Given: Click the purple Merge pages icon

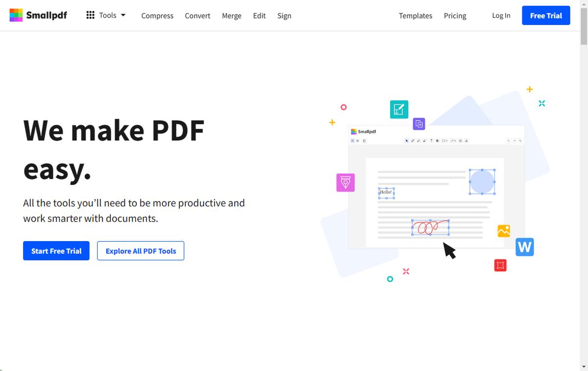Looking at the screenshot, I should tap(419, 124).
